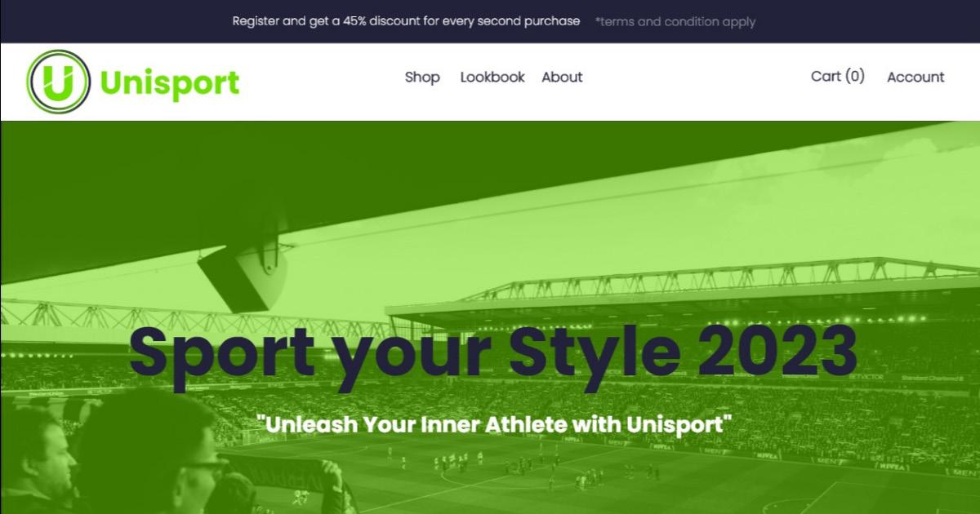Click the circular green U logo icon
The image size is (980, 514).
(59, 82)
